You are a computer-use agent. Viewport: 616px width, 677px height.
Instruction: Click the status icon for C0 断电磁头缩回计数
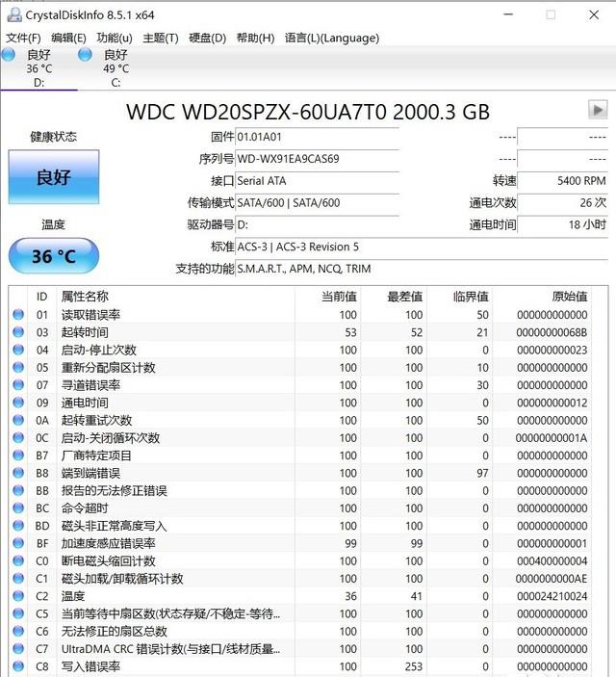18,560
